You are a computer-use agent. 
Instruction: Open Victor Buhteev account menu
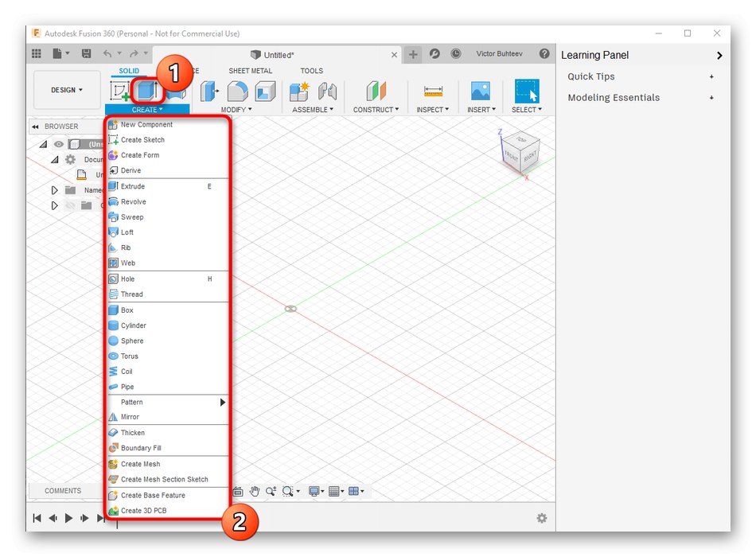click(499, 53)
